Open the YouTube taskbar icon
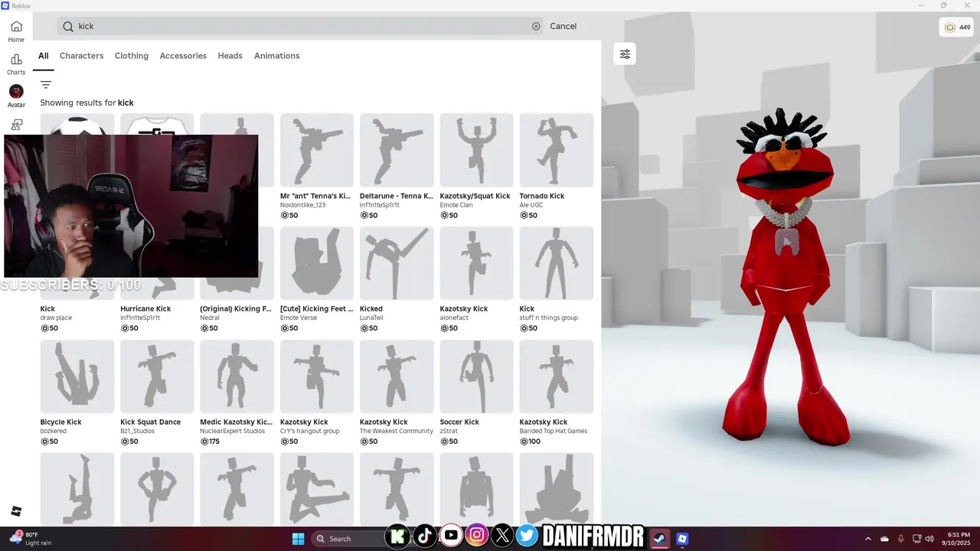Image resolution: width=980 pixels, height=551 pixels. coord(451,536)
